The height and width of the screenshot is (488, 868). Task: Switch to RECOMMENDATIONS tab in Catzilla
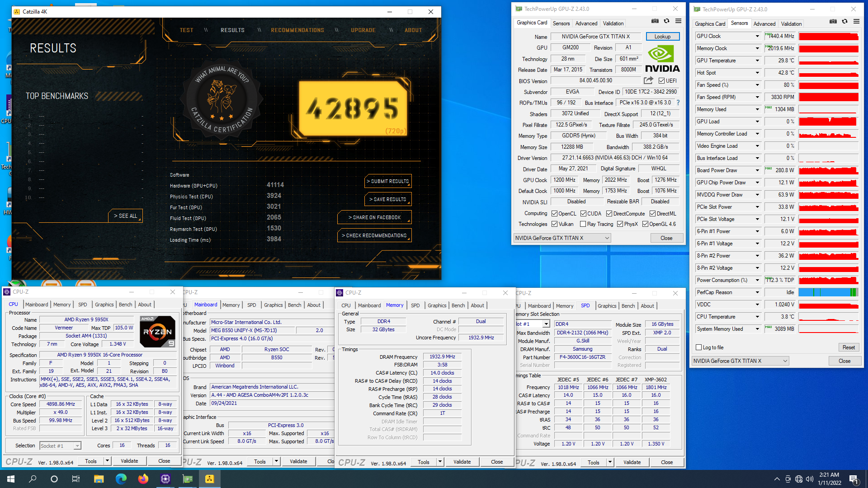[297, 30]
